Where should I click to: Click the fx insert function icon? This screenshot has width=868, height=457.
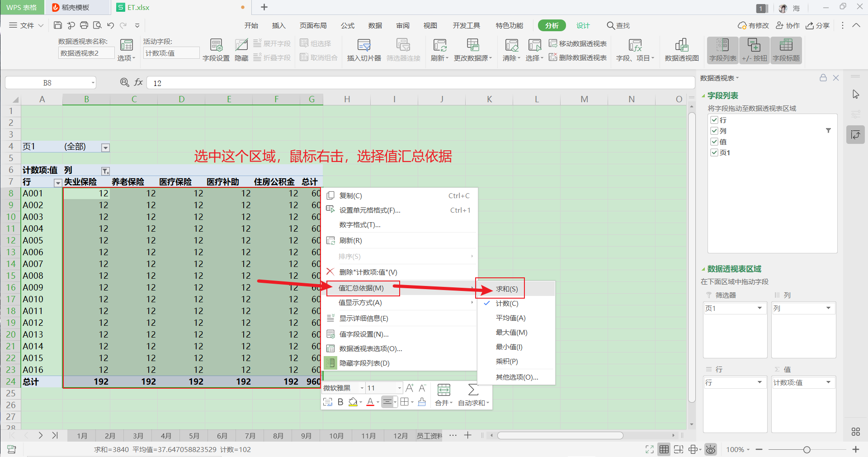(138, 82)
